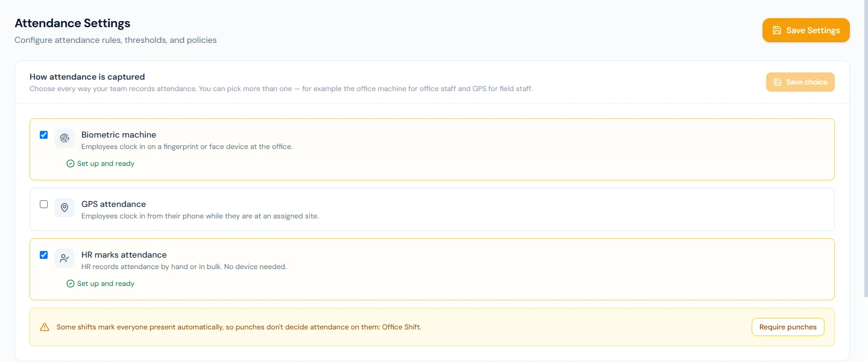Click the 'Employees clock in from their phone' description
The image size is (868, 362).
(x=200, y=216)
